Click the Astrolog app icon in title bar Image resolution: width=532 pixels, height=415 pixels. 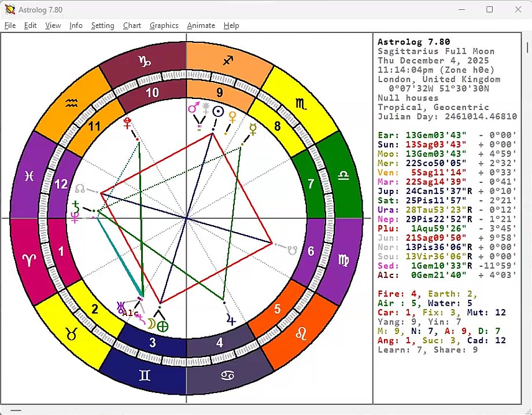10,9
